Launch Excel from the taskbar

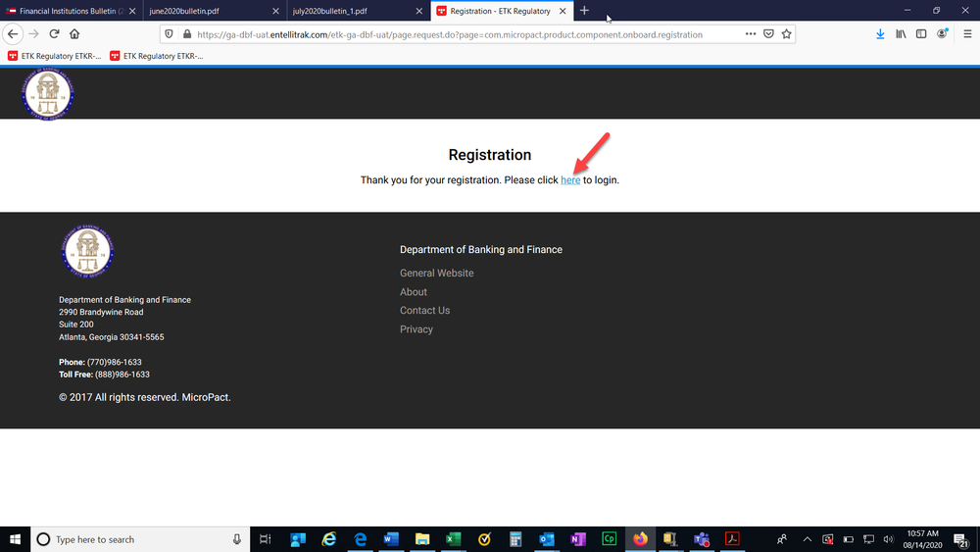pyautogui.click(x=454, y=539)
